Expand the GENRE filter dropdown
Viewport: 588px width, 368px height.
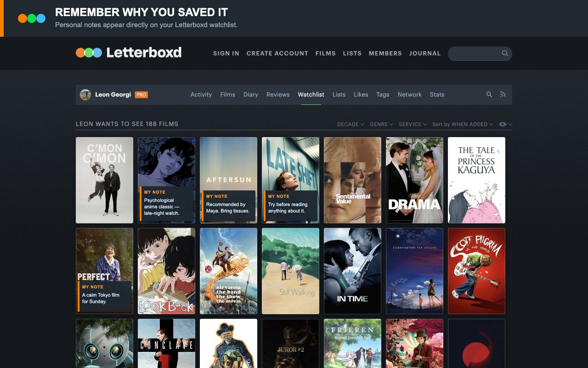tap(382, 124)
